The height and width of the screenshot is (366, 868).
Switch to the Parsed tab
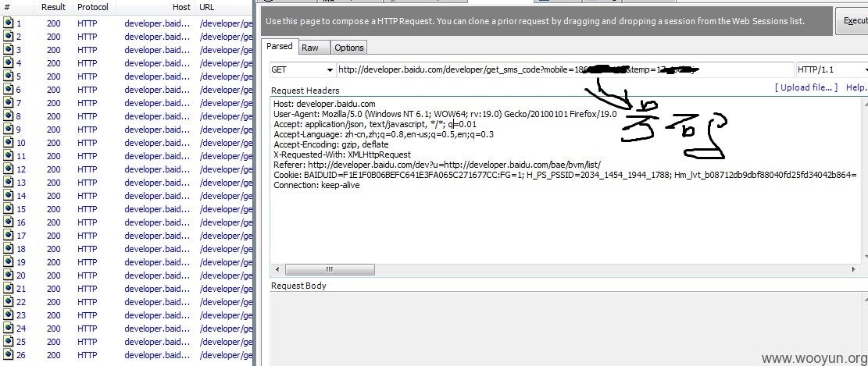coord(280,47)
